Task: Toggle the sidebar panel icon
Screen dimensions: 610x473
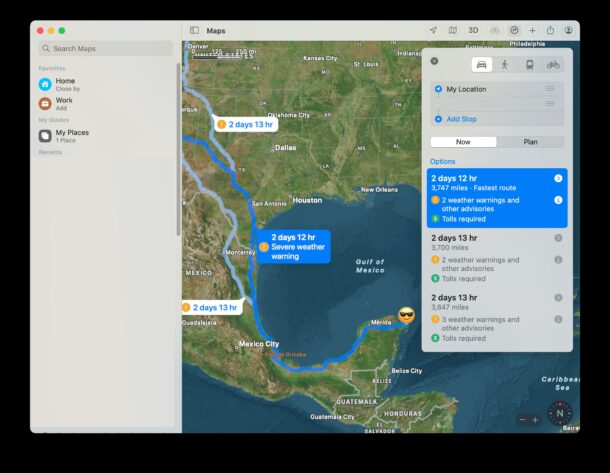Action: point(194,31)
